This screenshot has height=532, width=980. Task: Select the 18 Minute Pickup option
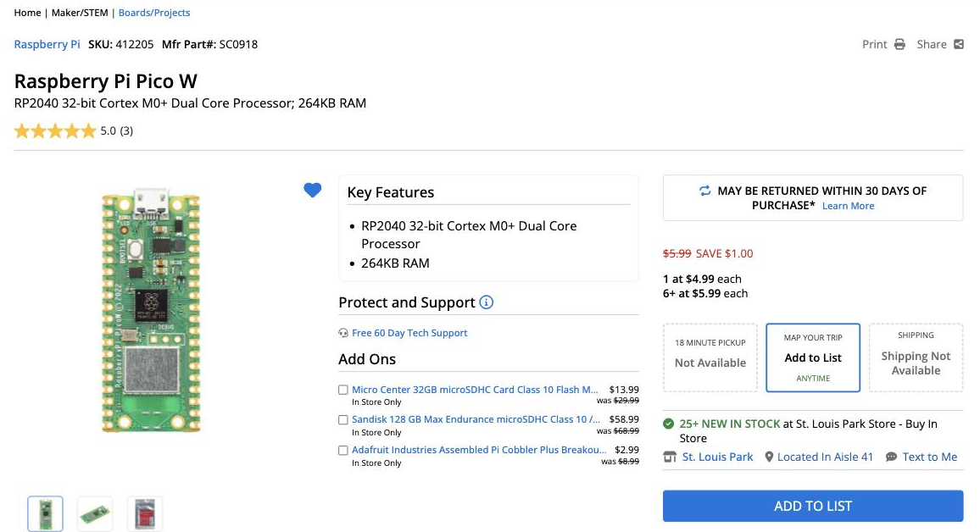coord(710,357)
